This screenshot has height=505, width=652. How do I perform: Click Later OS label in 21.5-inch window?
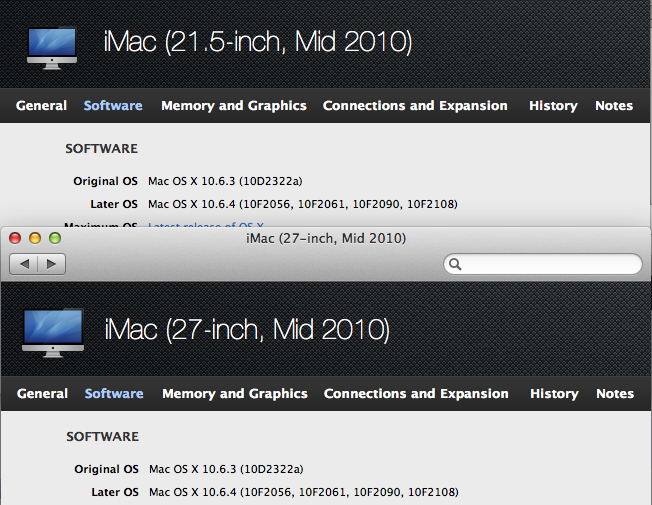114,204
